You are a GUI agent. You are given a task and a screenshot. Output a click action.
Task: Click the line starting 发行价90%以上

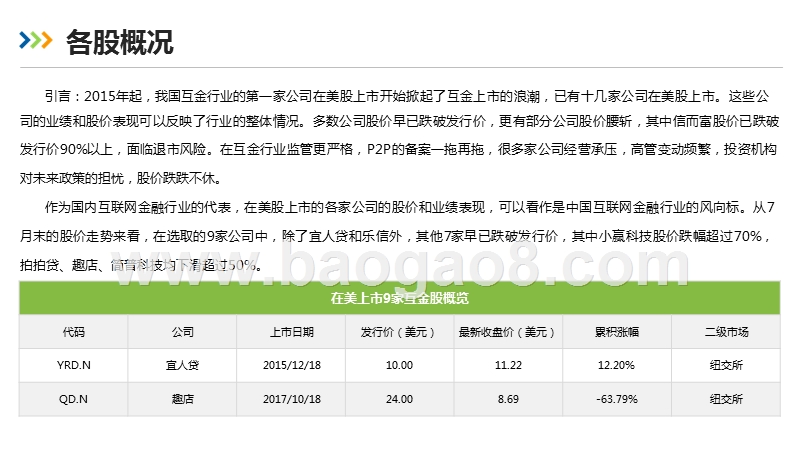coord(398,149)
